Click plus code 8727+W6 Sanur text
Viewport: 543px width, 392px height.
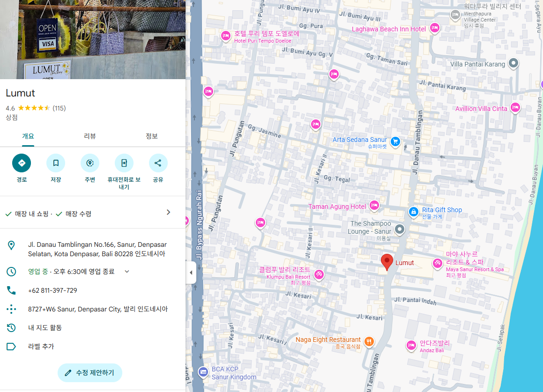(98, 309)
